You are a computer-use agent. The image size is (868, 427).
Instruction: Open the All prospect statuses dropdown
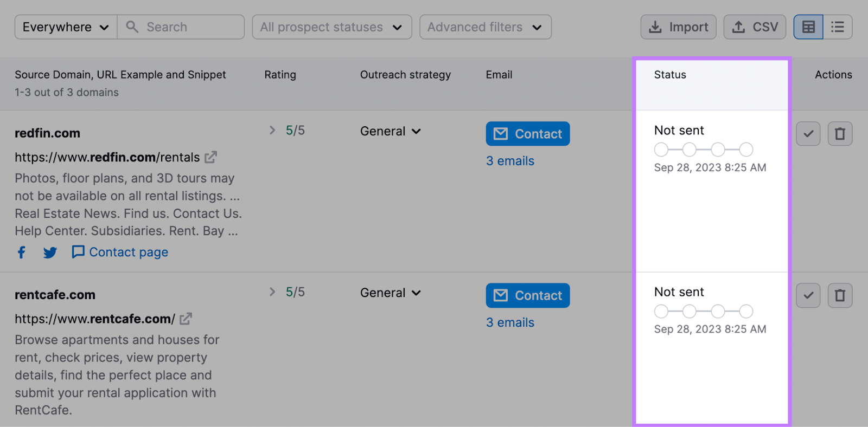coord(331,27)
